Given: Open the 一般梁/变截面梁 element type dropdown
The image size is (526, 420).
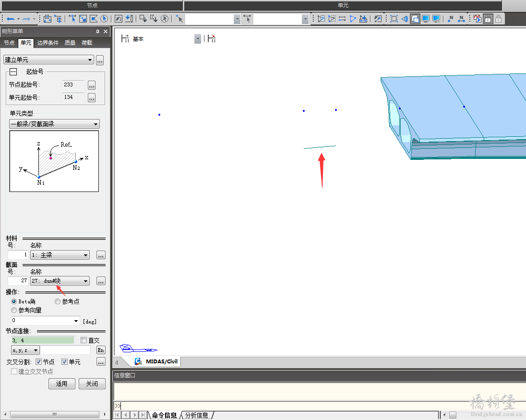Looking at the screenshot, I should (x=54, y=124).
